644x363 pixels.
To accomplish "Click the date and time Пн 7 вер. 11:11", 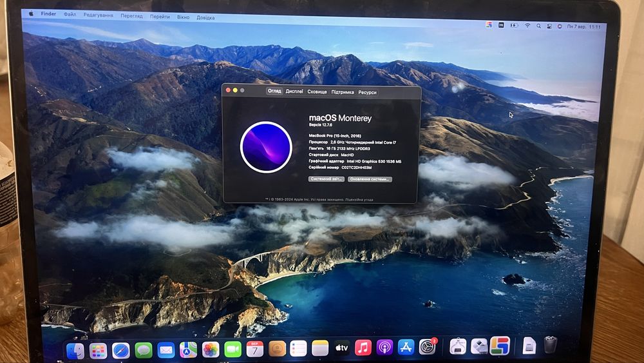I will click(x=583, y=26).
